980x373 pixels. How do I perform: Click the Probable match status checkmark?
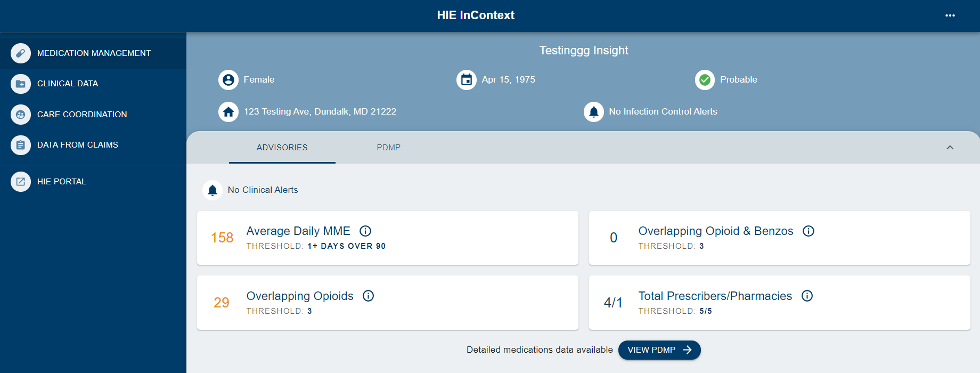705,80
